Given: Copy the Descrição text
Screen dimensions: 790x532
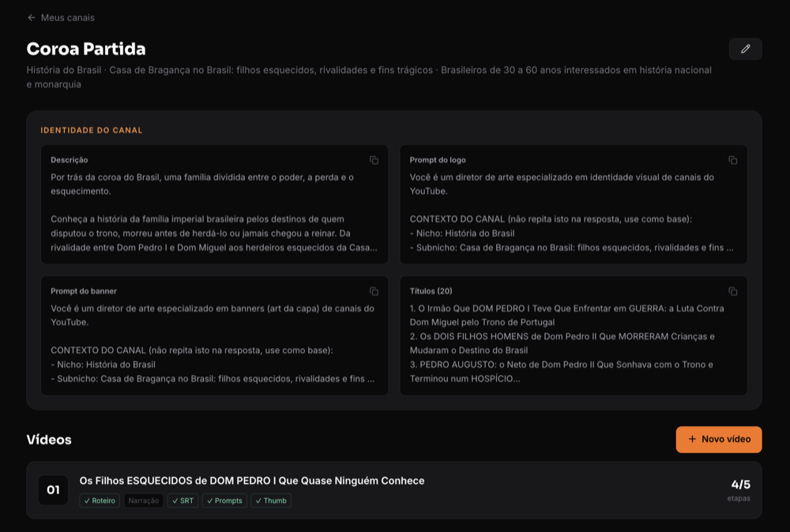Looking at the screenshot, I should (x=374, y=160).
